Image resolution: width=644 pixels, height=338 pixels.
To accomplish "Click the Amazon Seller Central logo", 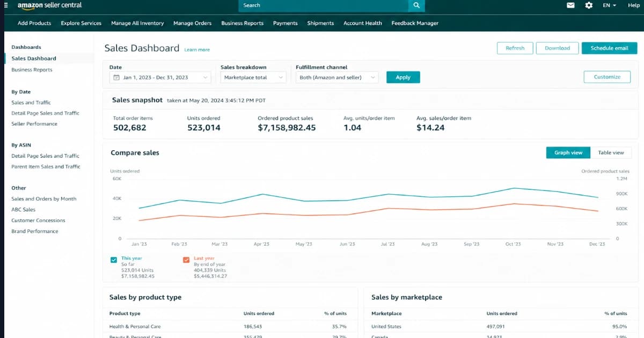I will coord(49,5).
